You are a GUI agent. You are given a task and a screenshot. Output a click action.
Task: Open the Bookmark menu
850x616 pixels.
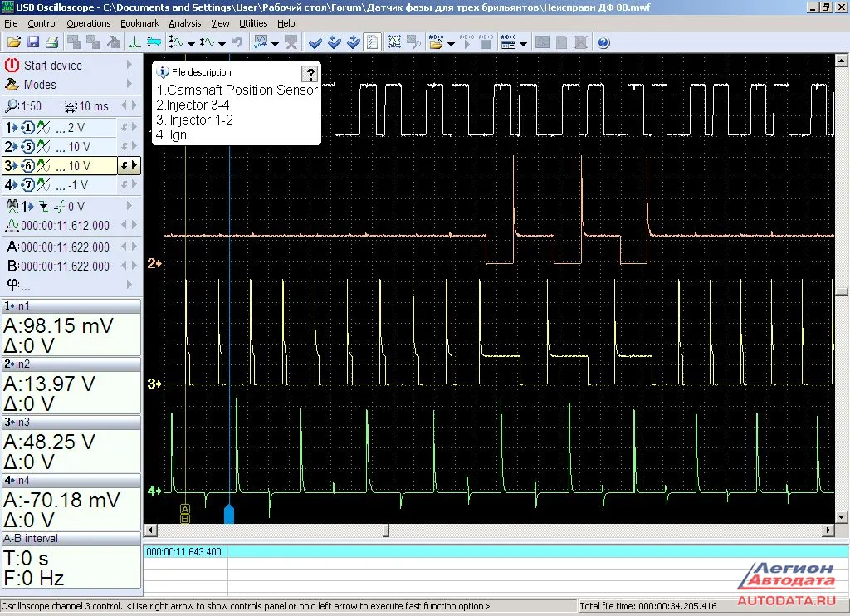pos(139,23)
